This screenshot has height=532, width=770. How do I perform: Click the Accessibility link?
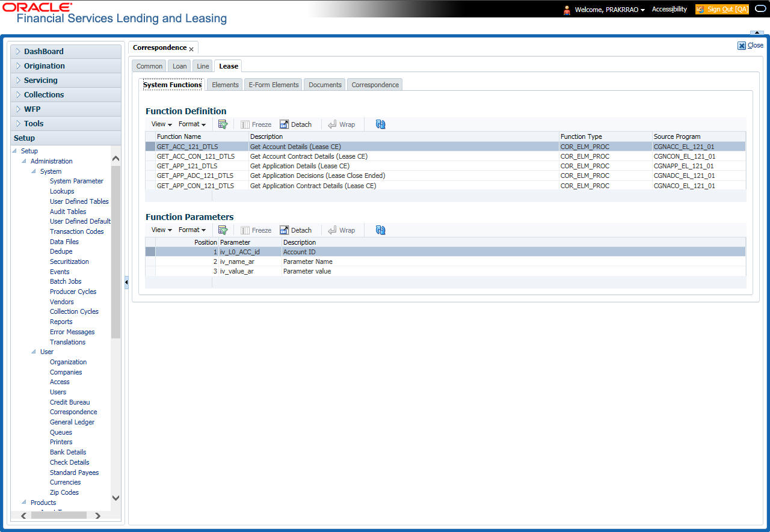point(669,10)
